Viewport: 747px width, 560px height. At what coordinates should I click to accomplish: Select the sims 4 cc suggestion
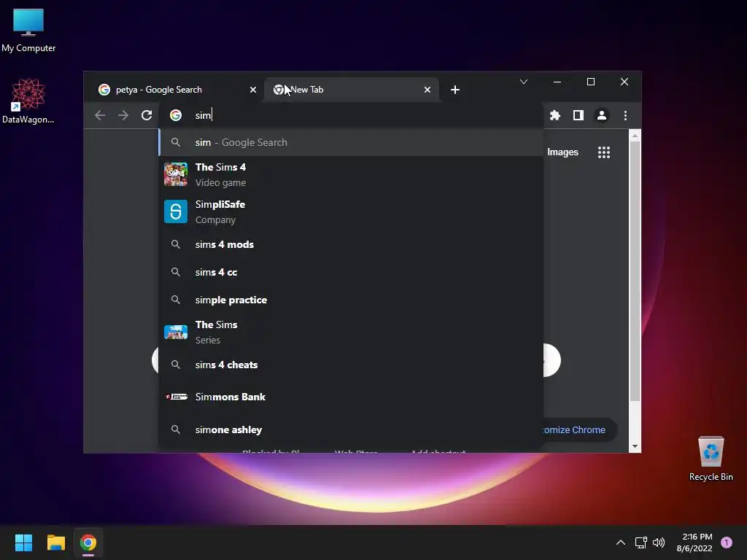coord(351,272)
